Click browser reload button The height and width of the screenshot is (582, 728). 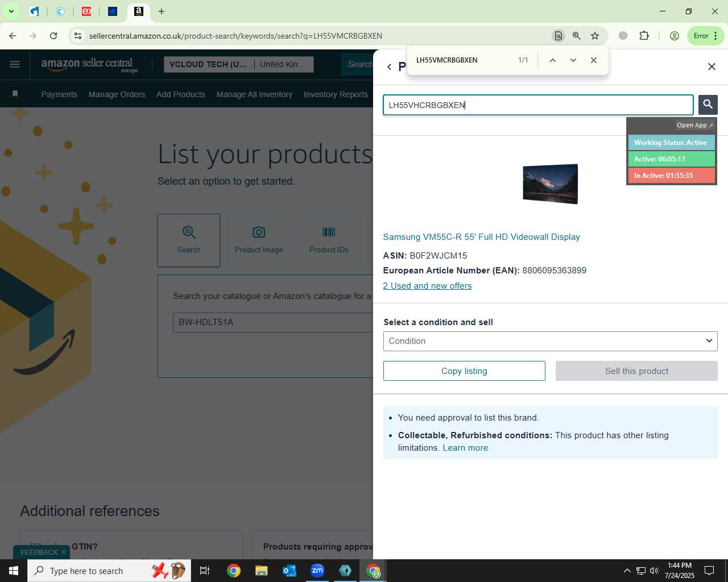[53, 36]
